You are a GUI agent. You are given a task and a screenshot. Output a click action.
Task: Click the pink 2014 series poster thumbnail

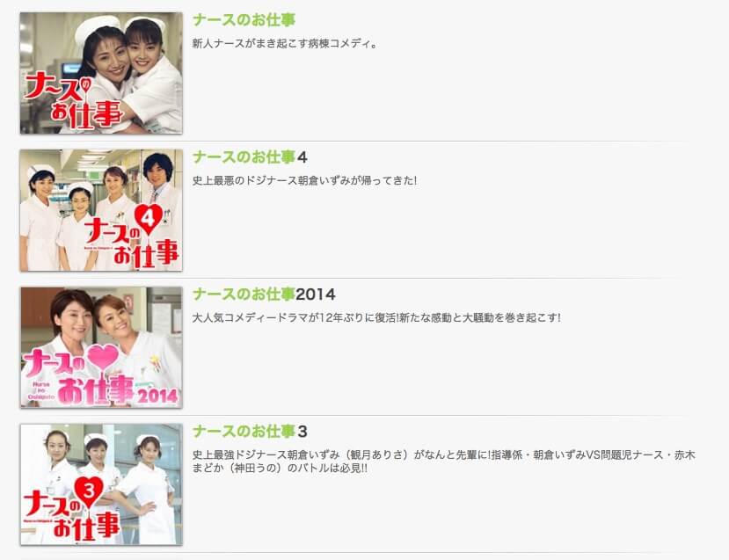(101, 347)
